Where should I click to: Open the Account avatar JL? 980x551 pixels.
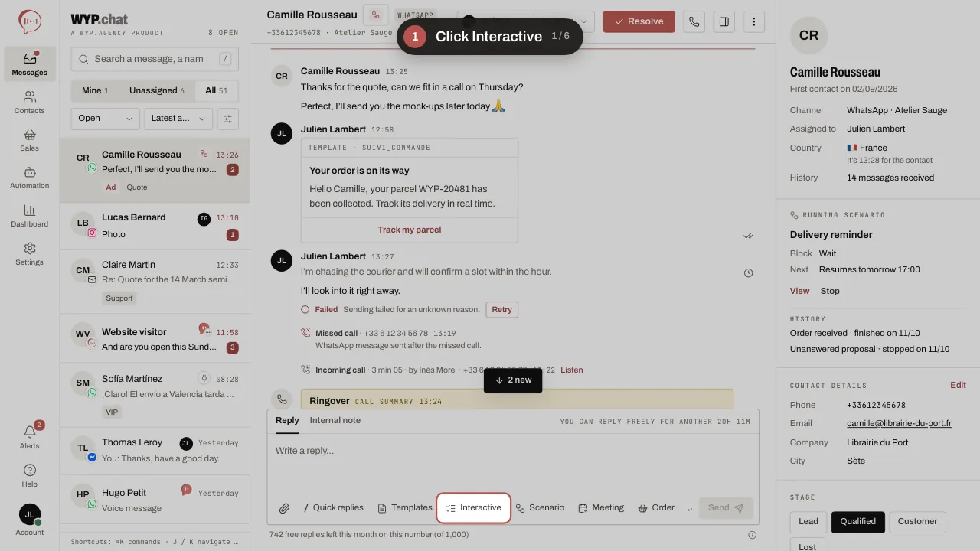pyautogui.click(x=30, y=520)
